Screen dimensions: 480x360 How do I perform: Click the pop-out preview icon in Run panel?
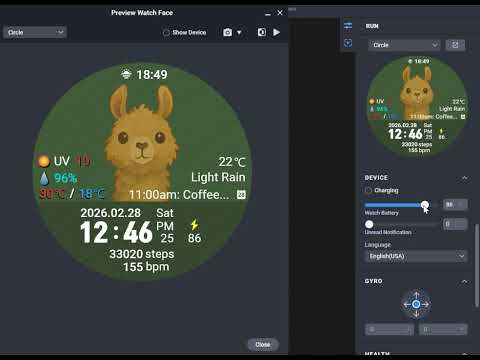coord(455,45)
